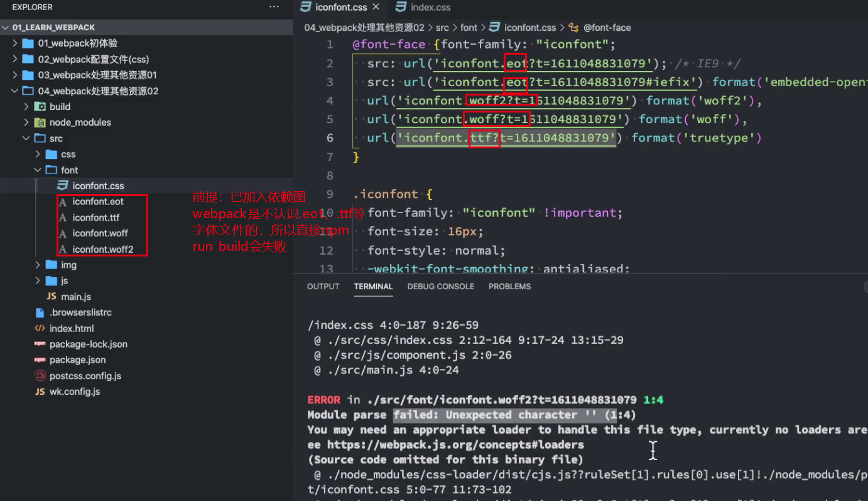
Task: Collapse the font folder chevron
Action: tap(38, 170)
